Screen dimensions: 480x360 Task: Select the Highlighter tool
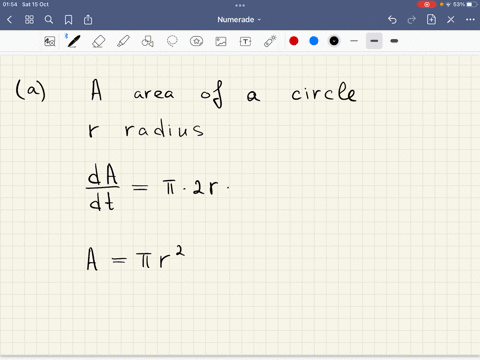pyautogui.click(x=123, y=41)
